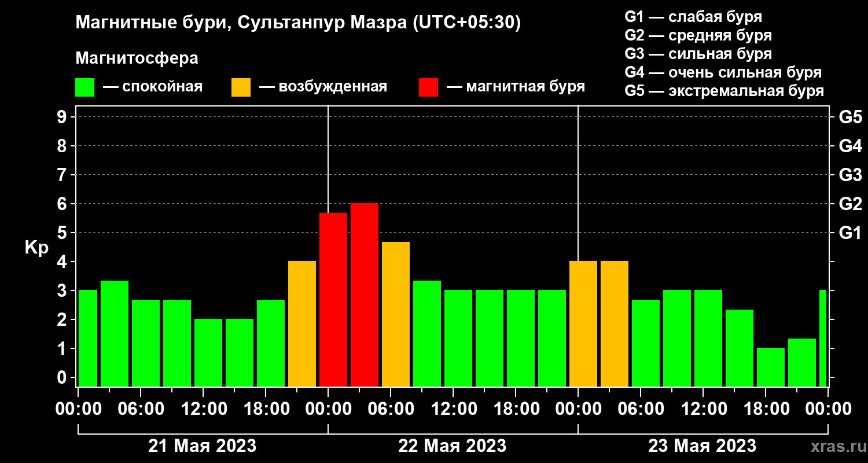Click the 'G1' right axis label
The width and height of the screenshot is (868, 463).
point(851,233)
